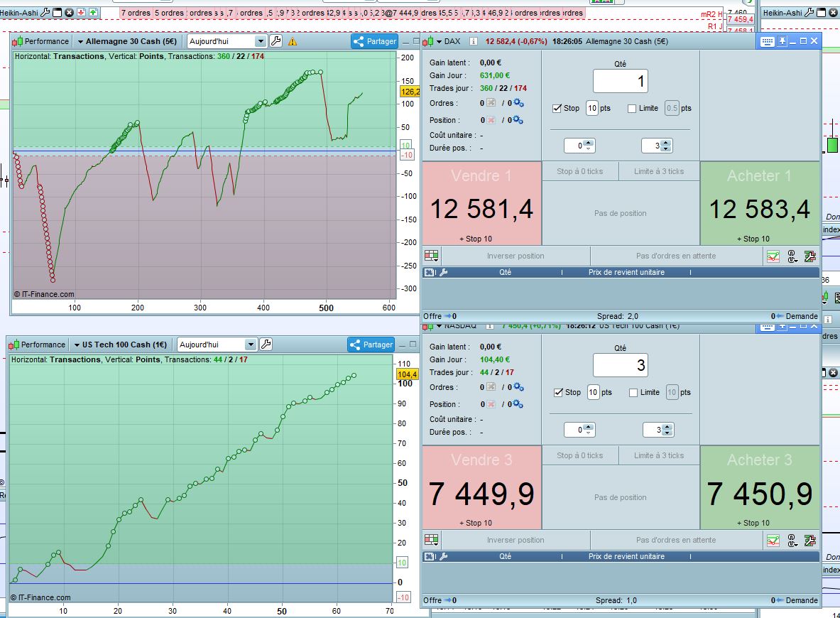This screenshot has width=840, height=618.
Task: Click wrench in NASDAQ position table header
Action: point(443,556)
